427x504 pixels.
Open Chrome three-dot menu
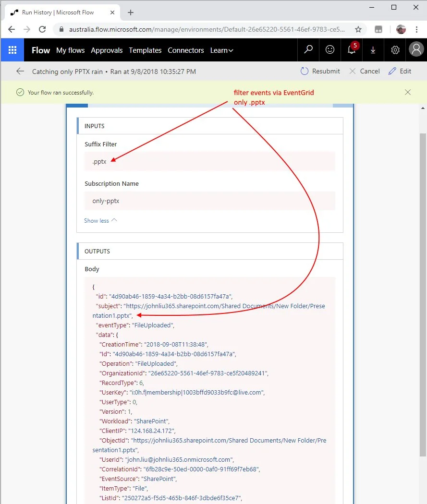pyautogui.click(x=416, y=29)
